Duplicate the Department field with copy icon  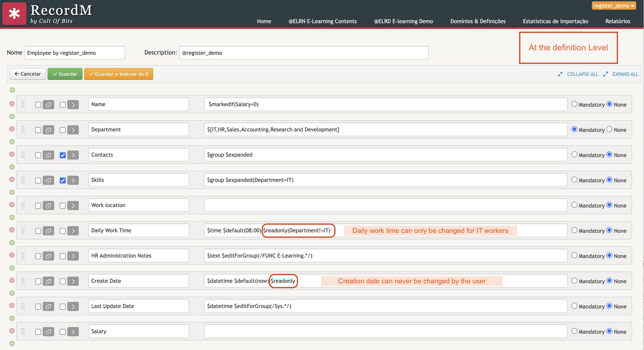pos(48,130)
